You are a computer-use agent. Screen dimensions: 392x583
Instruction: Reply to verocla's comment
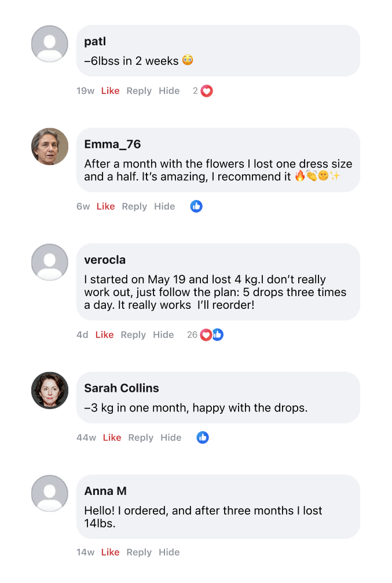(x=133, y=335)
